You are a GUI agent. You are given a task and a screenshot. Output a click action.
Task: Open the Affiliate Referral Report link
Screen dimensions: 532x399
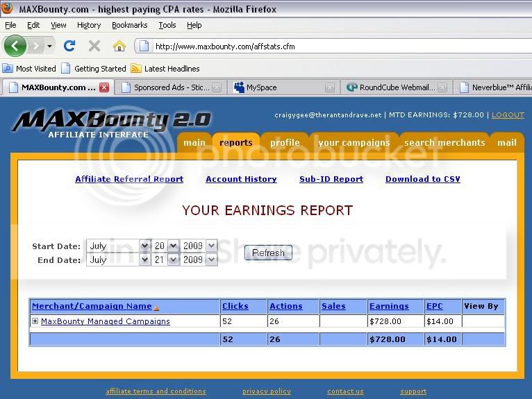coord(129,179)
